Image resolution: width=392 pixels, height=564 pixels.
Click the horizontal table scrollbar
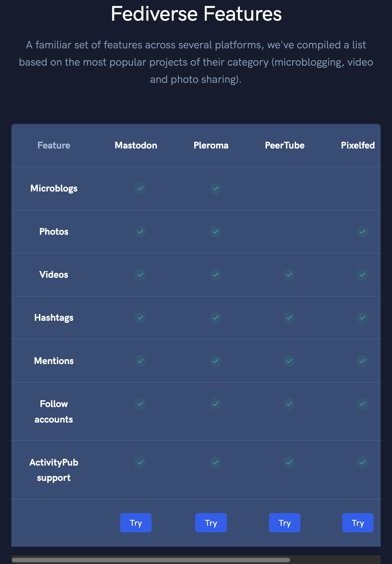(151, 560)
